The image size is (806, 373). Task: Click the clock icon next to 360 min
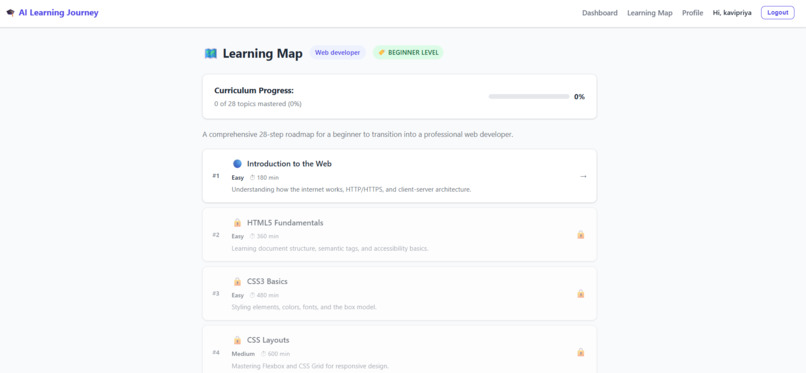tap(252, 236)
